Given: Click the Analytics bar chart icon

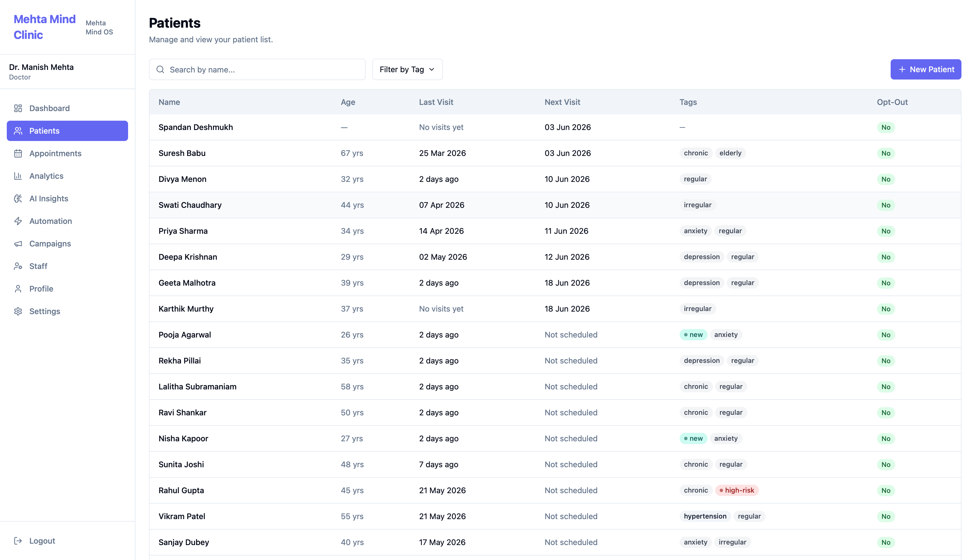Looking at the screenshot, I should (18, 176).
